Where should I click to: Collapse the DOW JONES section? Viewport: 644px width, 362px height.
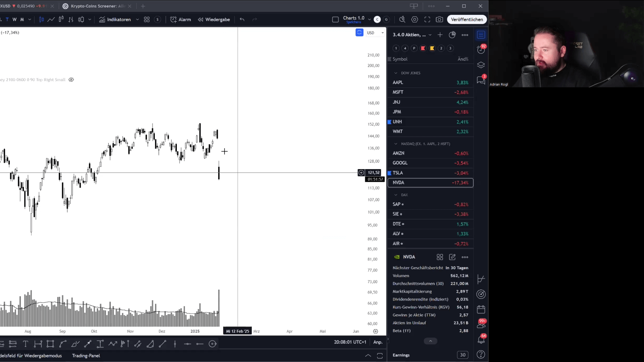point(396,73)
